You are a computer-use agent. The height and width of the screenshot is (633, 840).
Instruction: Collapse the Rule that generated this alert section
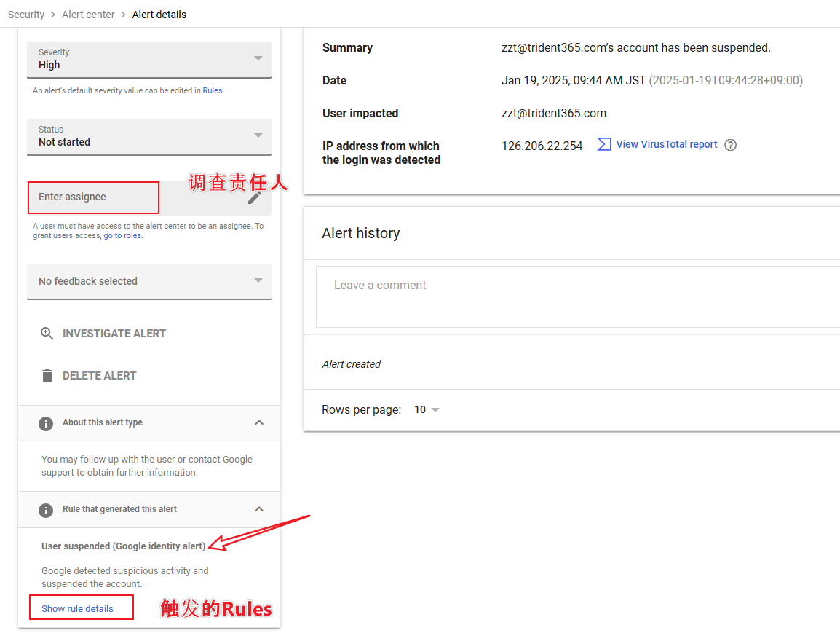click(x=258, y=509)
